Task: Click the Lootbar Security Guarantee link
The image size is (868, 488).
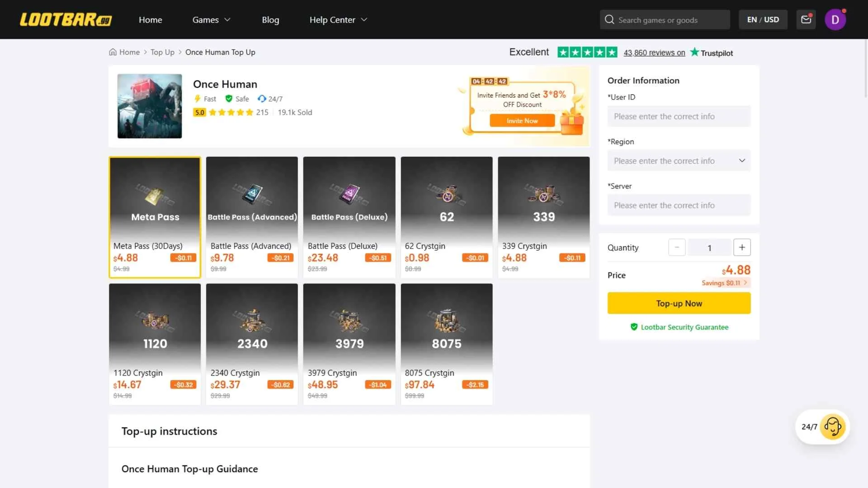Action: coord(684,327)
